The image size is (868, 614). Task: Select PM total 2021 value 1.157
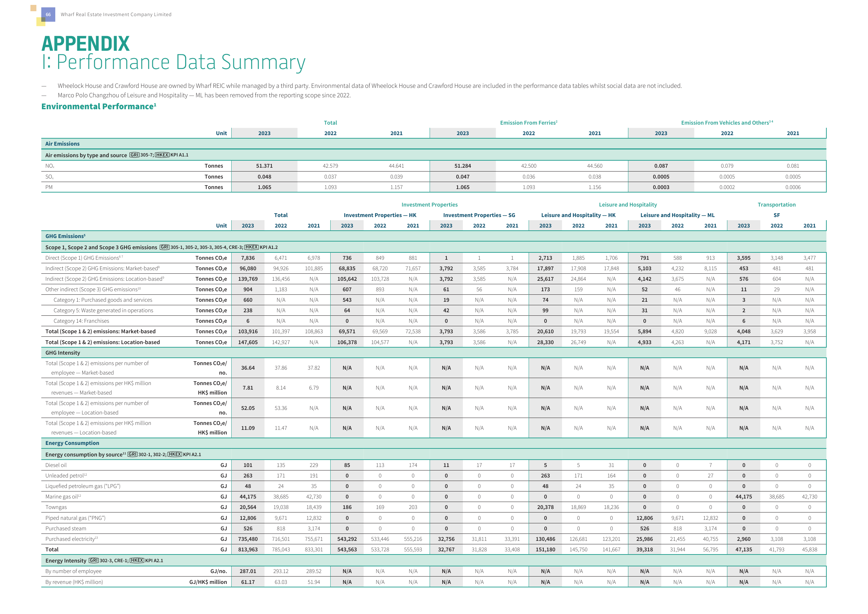click(x=396, y=187)
